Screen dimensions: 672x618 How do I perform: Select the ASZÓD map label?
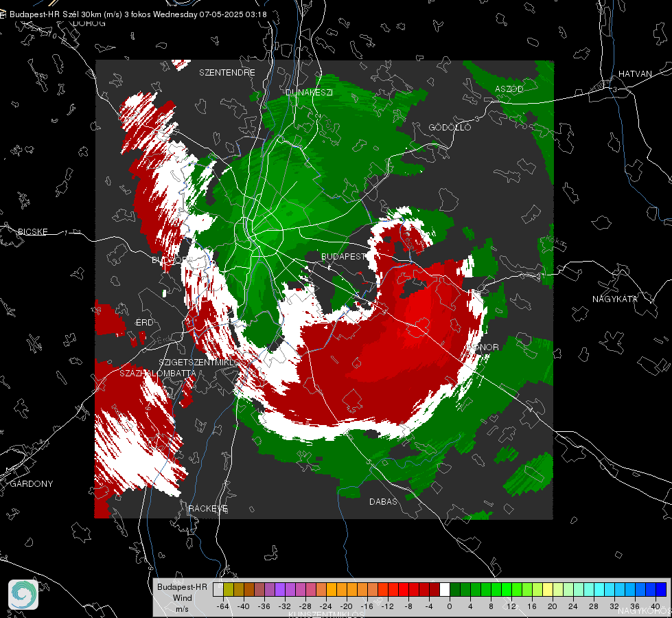tap(509, 89)
